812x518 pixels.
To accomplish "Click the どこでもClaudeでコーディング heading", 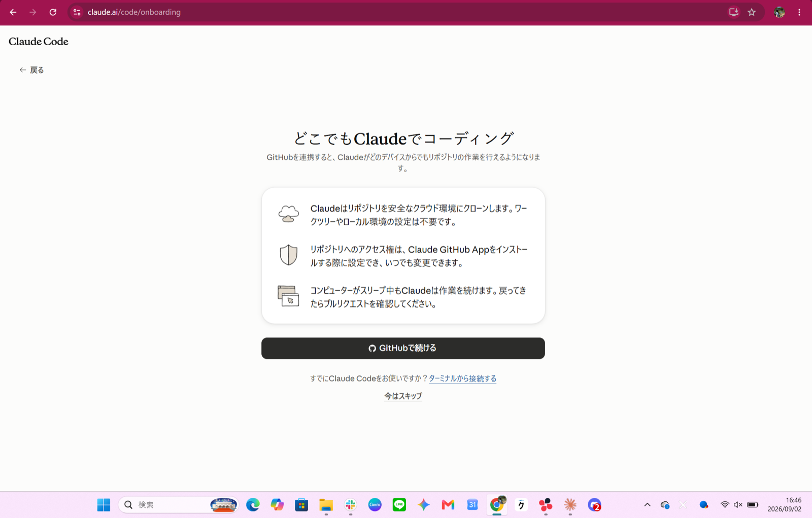I will [403, 139].
